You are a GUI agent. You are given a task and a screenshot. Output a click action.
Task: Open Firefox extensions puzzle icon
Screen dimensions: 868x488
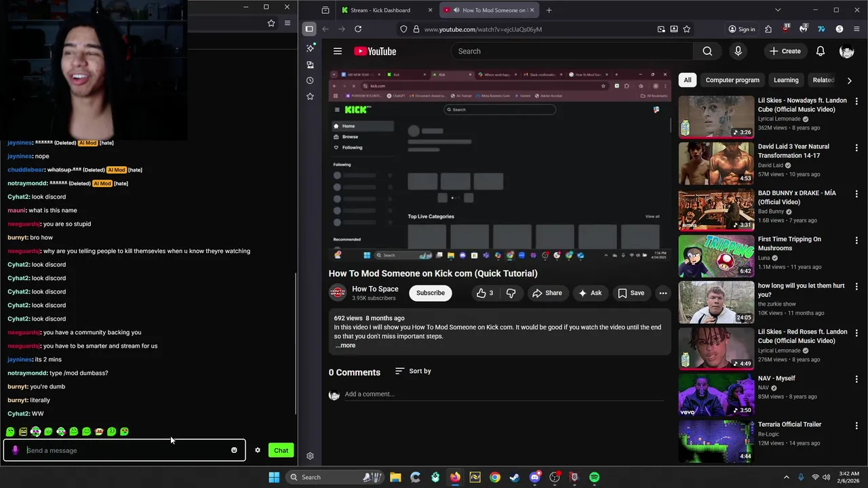click(768, 29)
